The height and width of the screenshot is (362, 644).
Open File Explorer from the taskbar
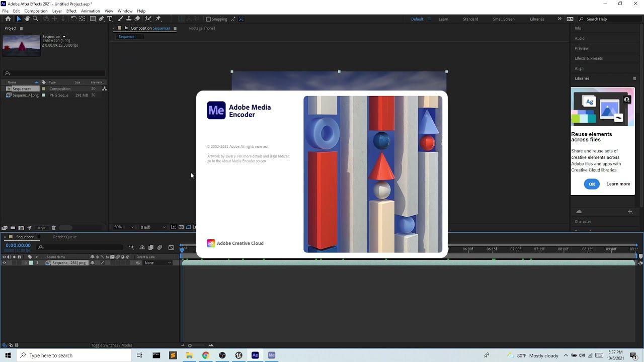coord(189,355)
